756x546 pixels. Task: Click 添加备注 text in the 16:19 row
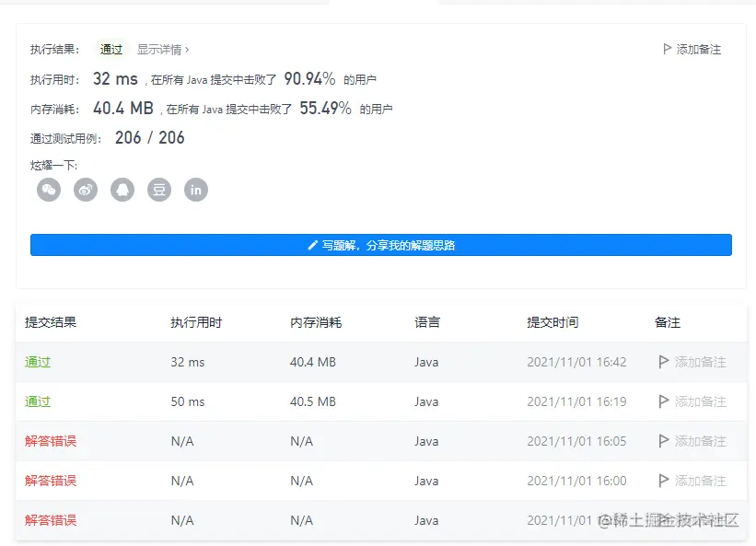[701, 401]
